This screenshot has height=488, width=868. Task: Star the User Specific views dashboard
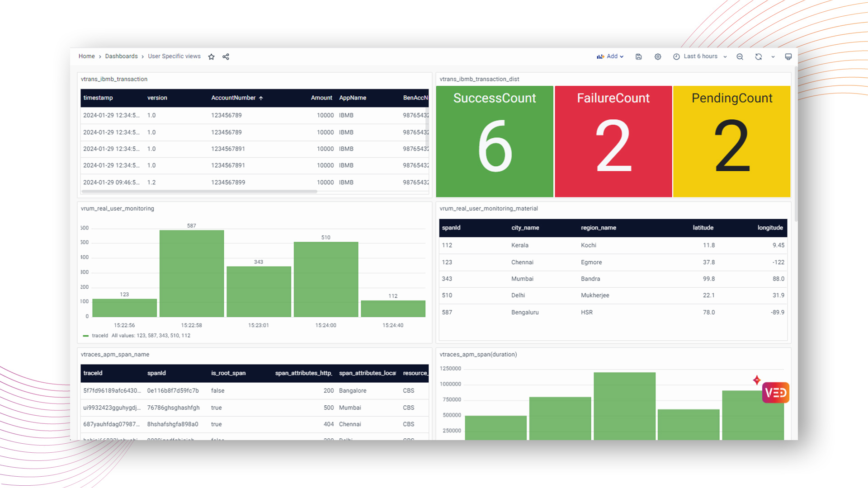(211, 56)
